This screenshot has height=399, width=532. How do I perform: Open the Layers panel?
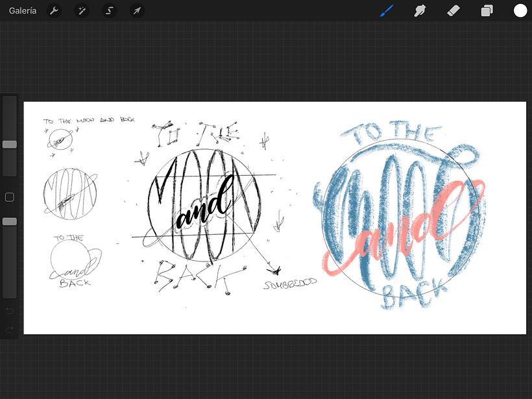coord(487,10)
